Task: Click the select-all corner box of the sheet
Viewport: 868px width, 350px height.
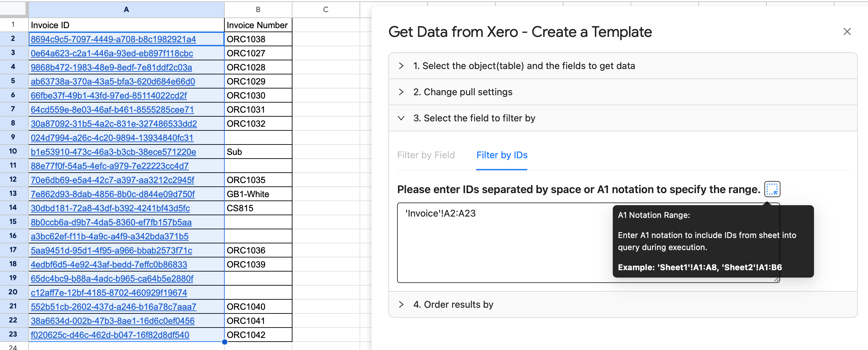Action: tap(13, 9)
